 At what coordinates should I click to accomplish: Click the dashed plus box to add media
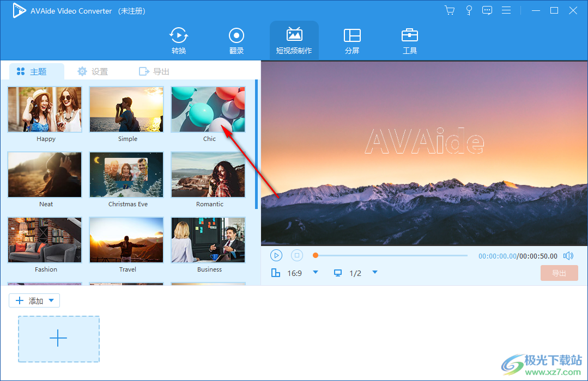pos(59,339)
